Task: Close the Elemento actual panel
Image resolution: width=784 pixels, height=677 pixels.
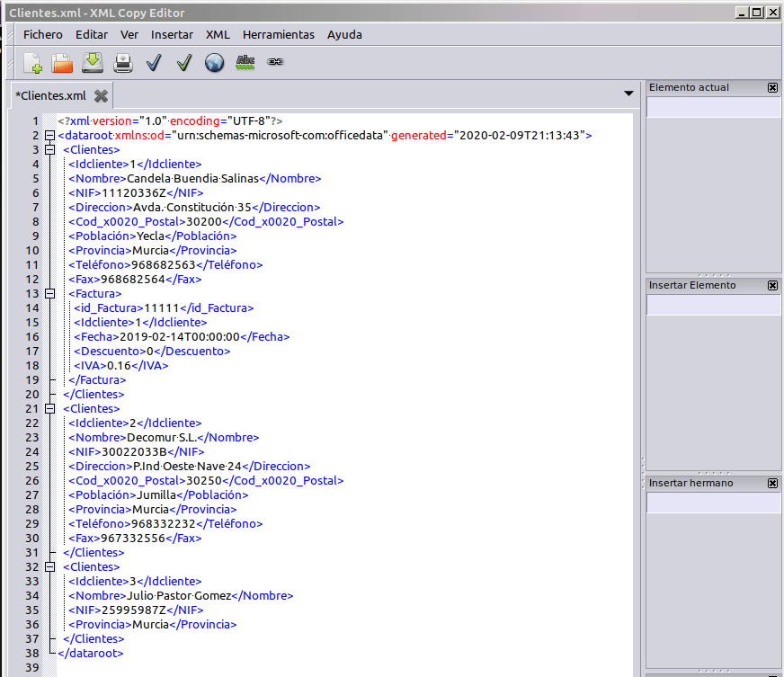Action: pyautogui.click(x=772, y=88)
